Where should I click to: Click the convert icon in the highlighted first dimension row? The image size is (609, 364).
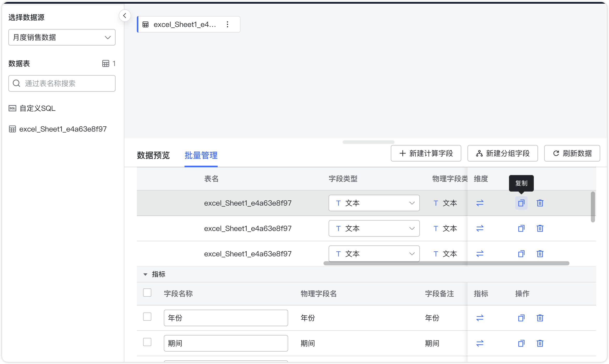click(x=480, y=203)
